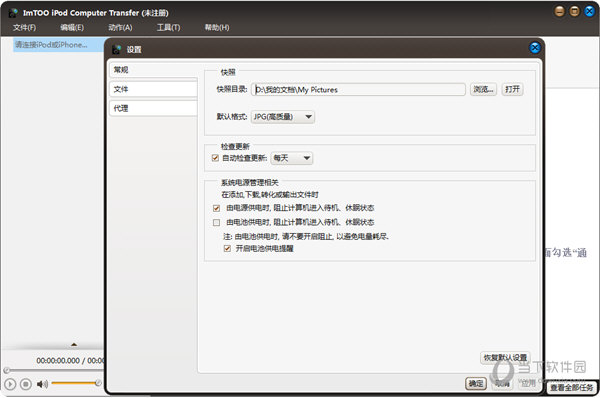The width and height of the screenshot is (600, 398).
Task: Minimize the main ImTOO window
Action: 559,11
